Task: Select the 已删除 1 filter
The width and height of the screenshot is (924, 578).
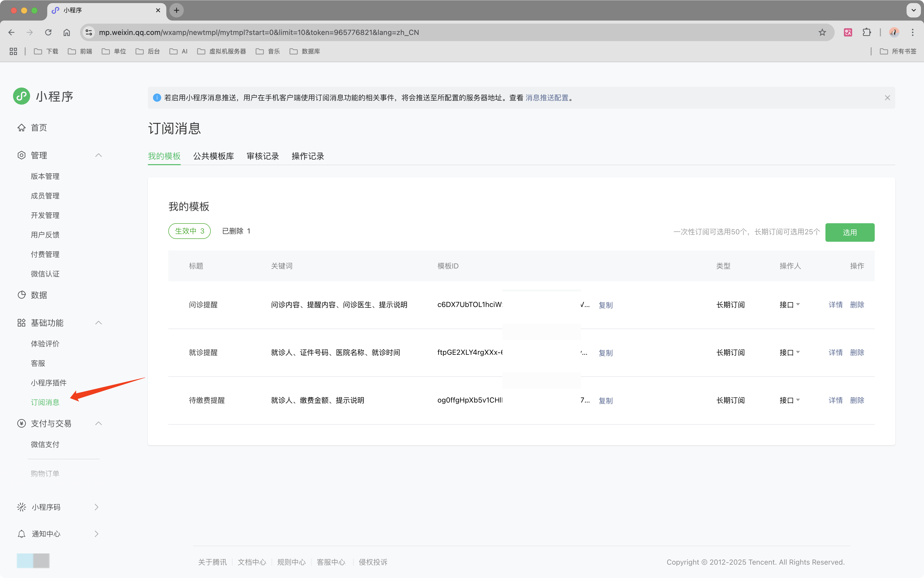Action: coord(236,231)
